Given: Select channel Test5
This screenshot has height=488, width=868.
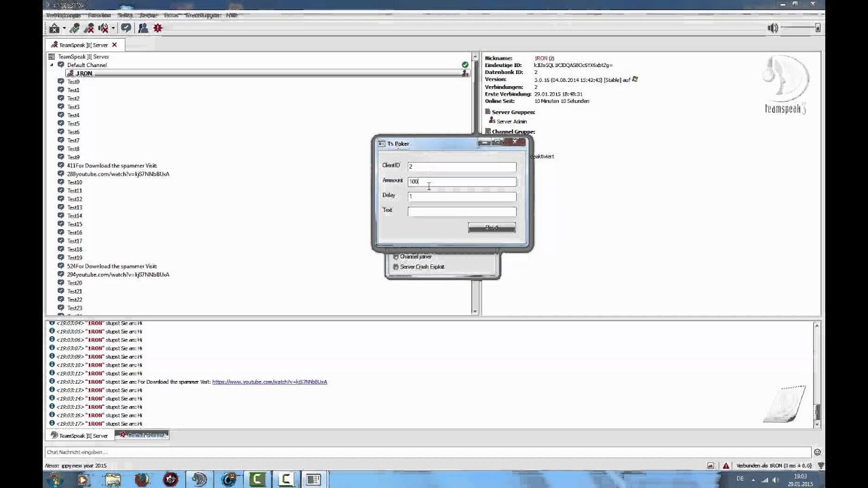Looking at the screenshot, I should pyautogui.click(x=73, y=124).
